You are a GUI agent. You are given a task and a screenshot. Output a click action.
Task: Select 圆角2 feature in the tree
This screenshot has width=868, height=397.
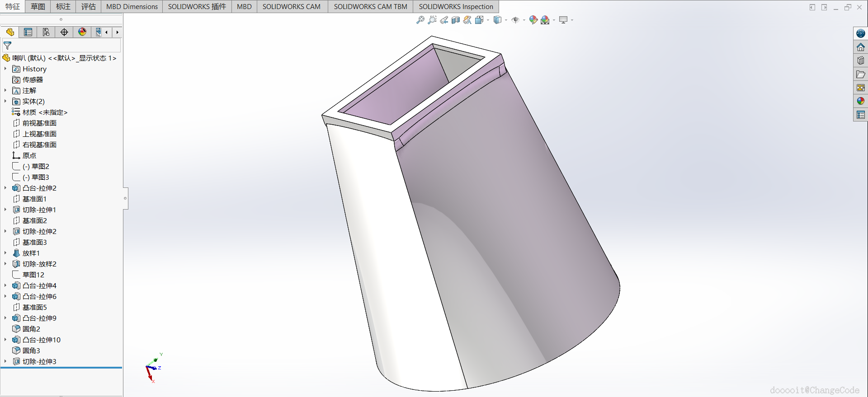pos(31,329)
